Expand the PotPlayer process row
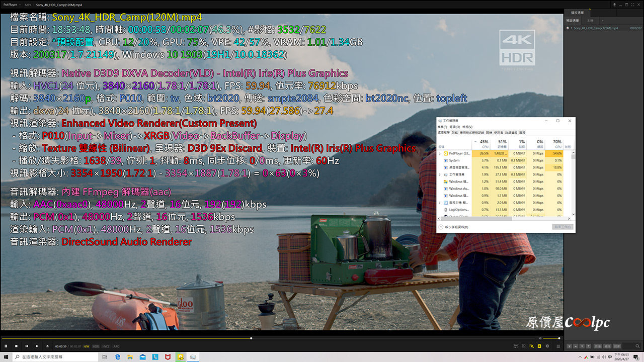 point(440,153)
